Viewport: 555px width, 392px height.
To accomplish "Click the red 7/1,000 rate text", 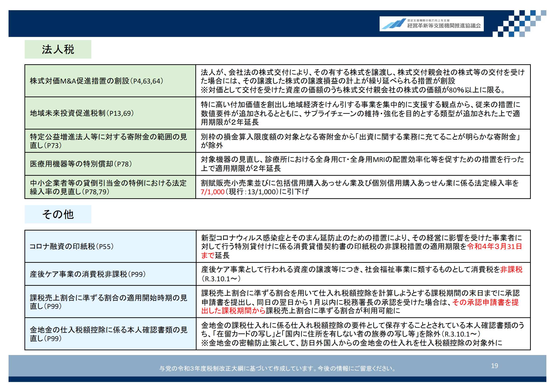I will click(212, 192).
